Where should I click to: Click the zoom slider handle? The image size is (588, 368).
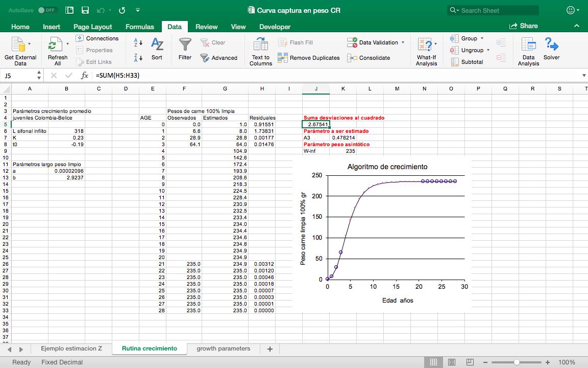517,362
